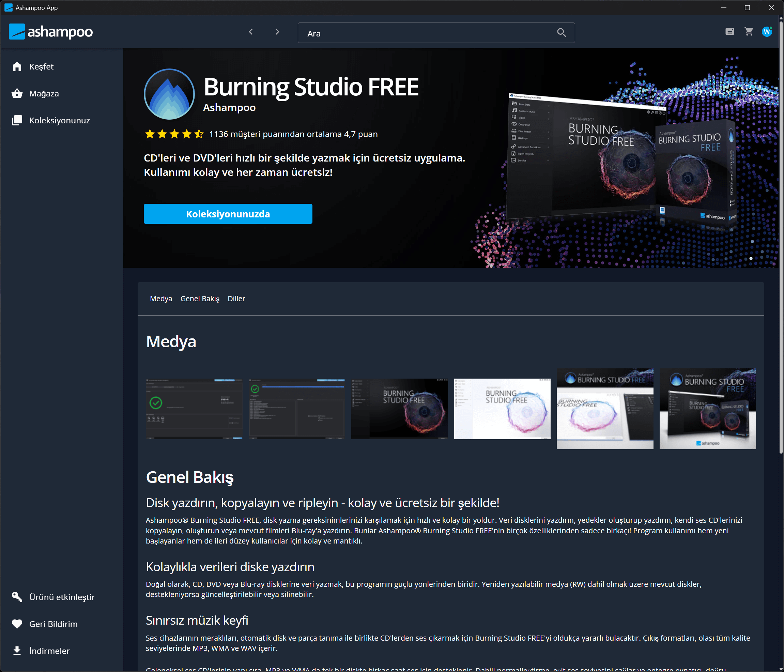The height and width of the screenshot is (672, 784).
Task: Click the star rating icons
Action: point(174,134)
